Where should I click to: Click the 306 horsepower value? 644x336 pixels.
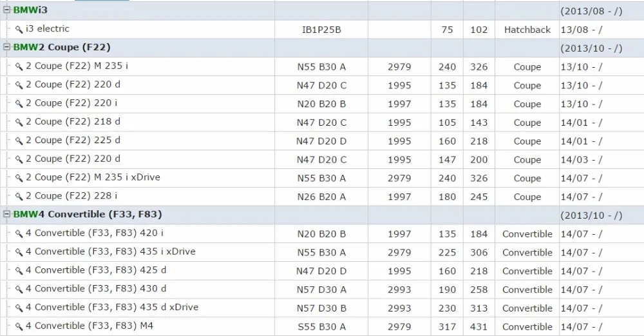479,253
